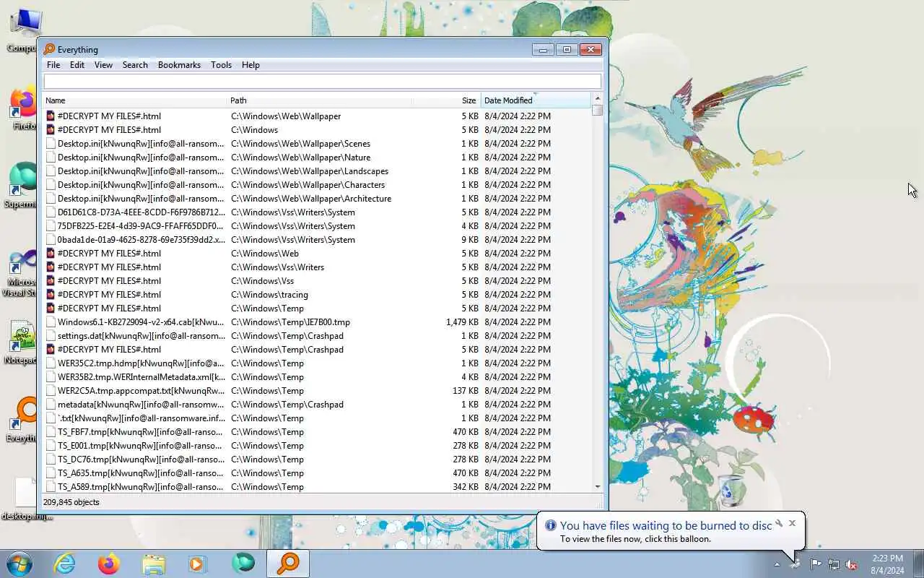Viewport: 924px width, 578px height.
Task: Click the results list scrollbar thumb
Action: tap(597, 111)
